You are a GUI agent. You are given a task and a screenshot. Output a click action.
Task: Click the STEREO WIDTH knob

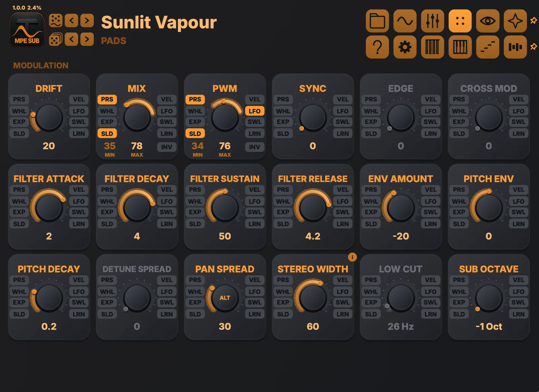coord(313,298)
